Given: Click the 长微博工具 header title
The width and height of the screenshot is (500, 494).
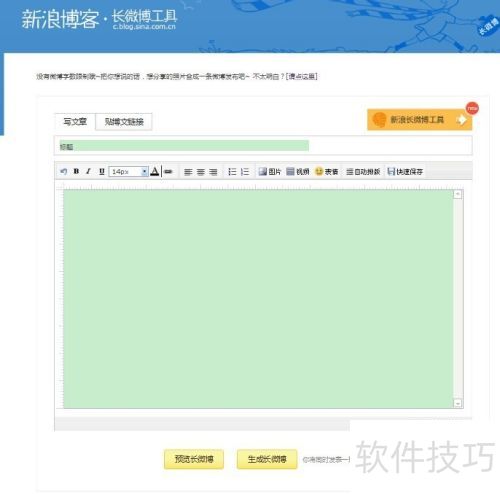Looking at the screenshot, I should click(144, 16).
